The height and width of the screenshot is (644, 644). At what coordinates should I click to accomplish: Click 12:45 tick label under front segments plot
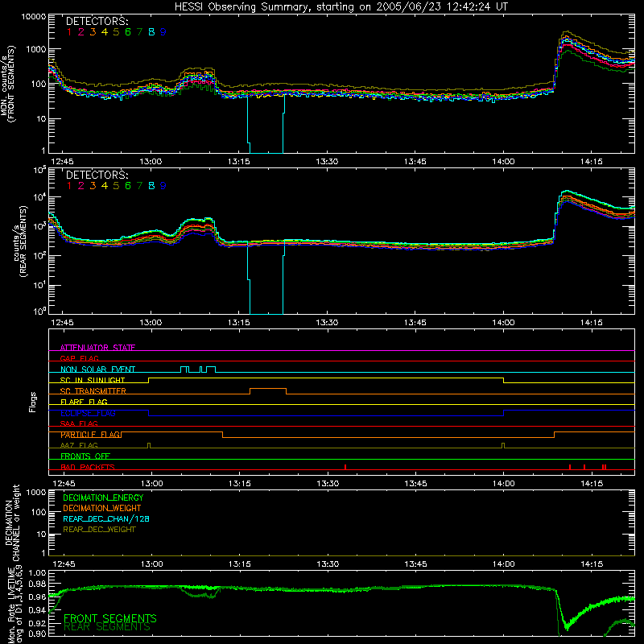tap(62, 162)
